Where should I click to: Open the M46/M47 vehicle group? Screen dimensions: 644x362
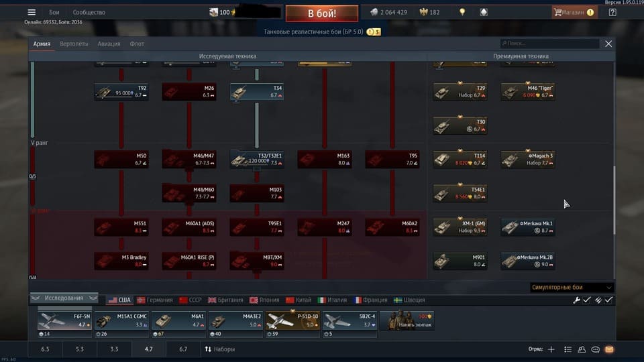[189, 160]
